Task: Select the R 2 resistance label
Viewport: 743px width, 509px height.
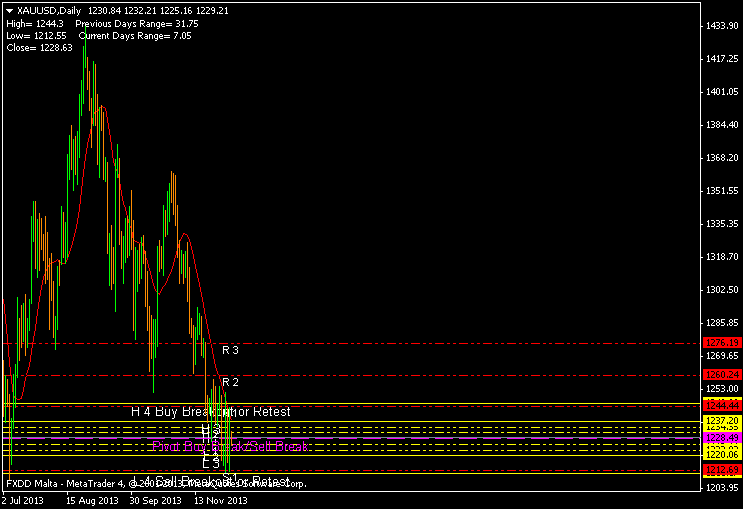Action: coord(230,382)
